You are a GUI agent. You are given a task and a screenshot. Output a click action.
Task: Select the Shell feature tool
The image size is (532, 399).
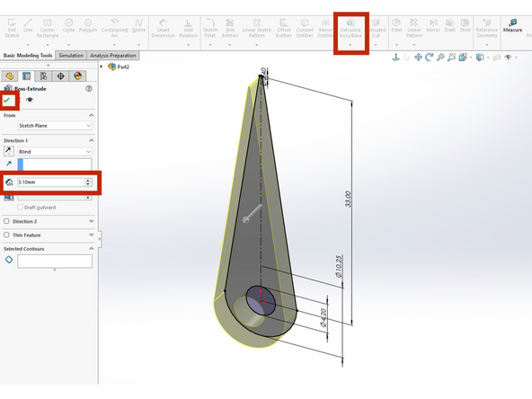pyautogui.click(x=465, y=26)
